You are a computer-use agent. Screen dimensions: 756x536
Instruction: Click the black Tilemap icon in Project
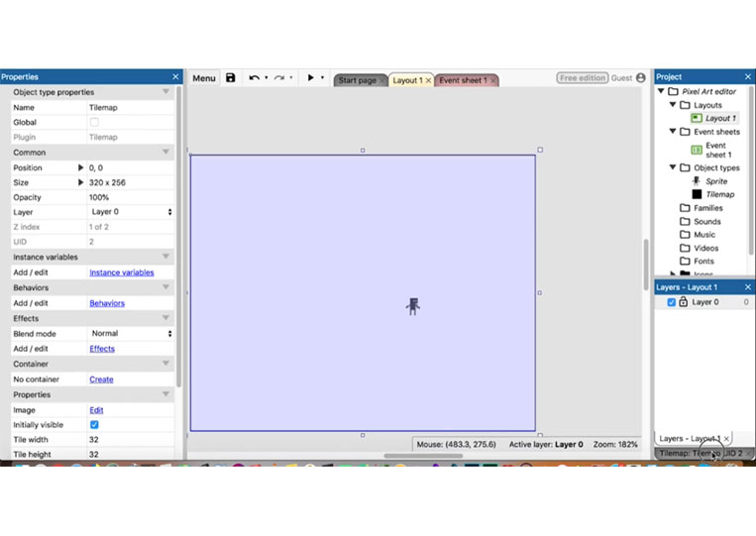pos(697,194)
